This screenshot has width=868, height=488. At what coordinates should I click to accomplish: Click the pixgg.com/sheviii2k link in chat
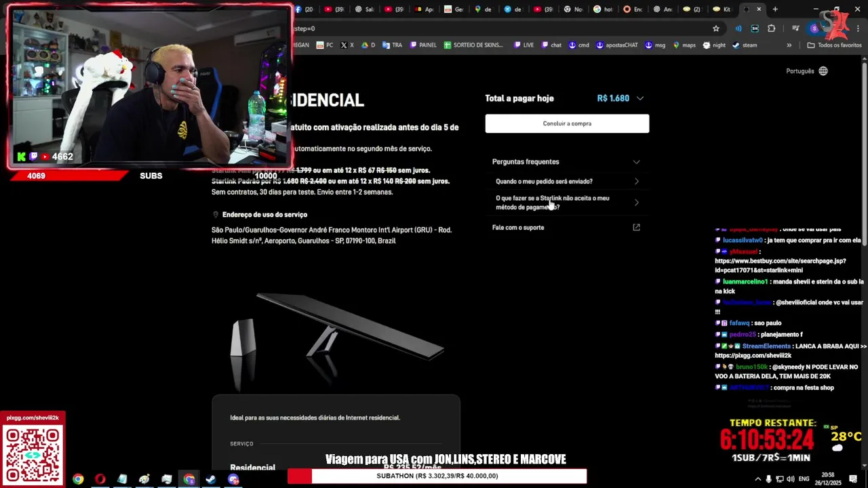tap(753, 356)
